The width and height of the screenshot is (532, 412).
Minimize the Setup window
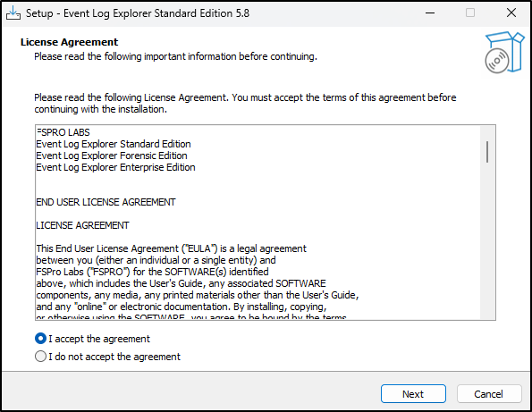click(x=430, y=13)
